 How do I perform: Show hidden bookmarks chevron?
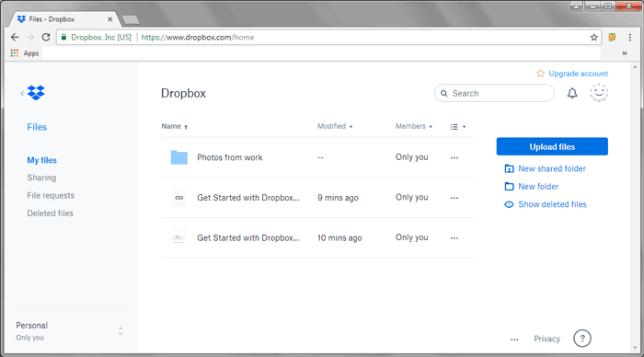coord(625,53)
